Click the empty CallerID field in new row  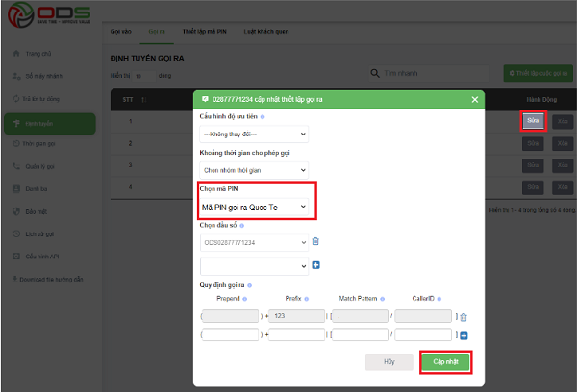pyautogui.click(x=423, y=334)
